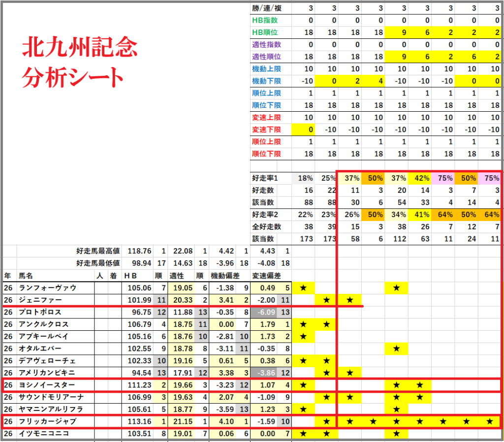The height and width of the screenshot is (442, 504).
Task: Select horse name オタルエバー
Action: 40,348
